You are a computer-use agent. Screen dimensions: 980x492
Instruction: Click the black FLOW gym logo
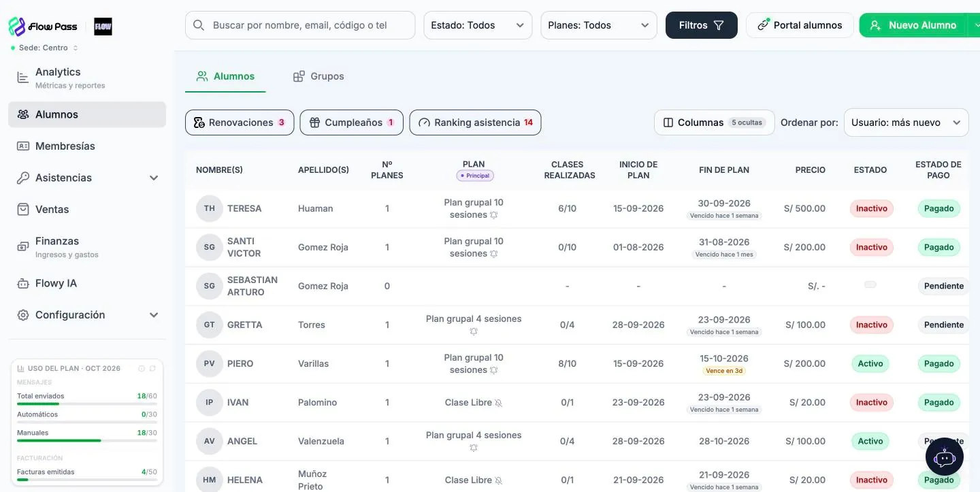click(103, 27)
